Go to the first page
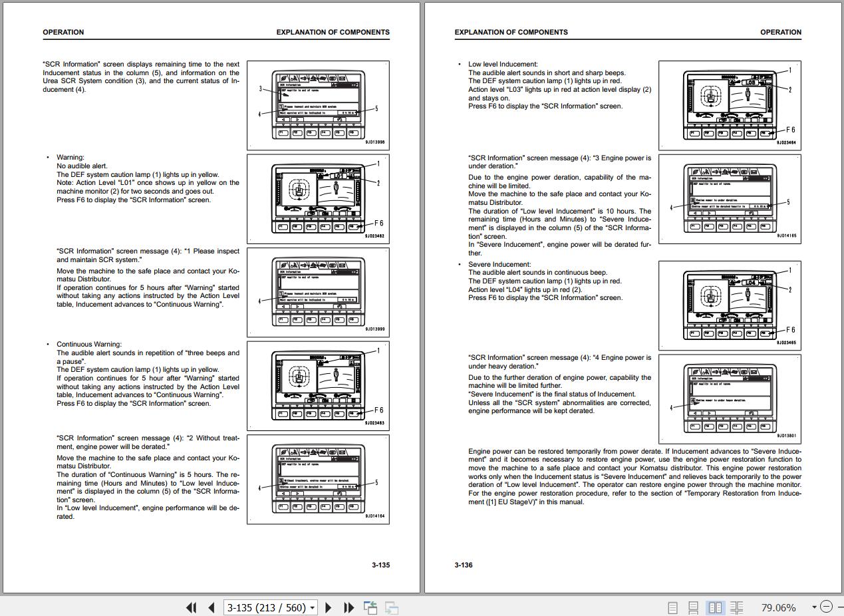The width and height of the screenshot is (844, 616). [x=192, y=607]
